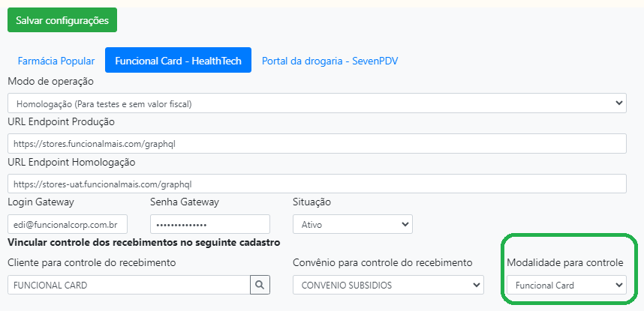Click the Login Gateway email field
This screenshot has width=644, height=311.
68,224
